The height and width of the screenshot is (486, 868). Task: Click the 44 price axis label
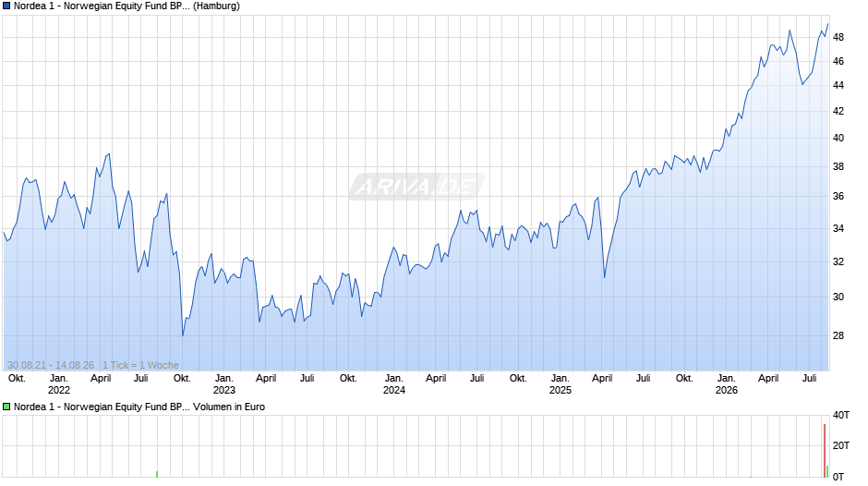pos(838,85)
